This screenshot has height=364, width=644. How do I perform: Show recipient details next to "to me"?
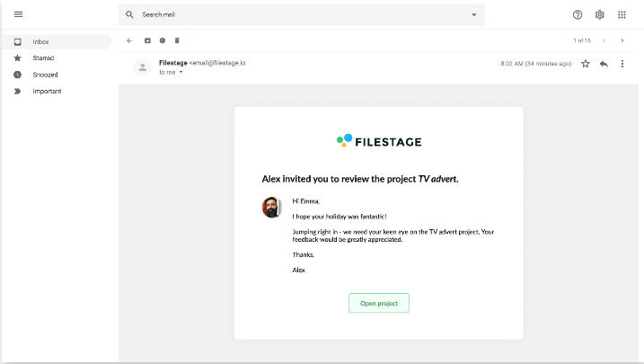click(181, 72)
